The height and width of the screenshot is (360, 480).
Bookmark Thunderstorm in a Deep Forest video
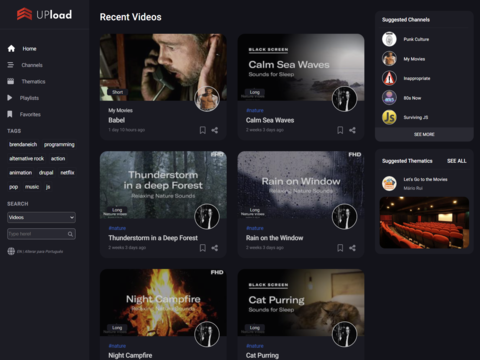click(x=202, y=248)
